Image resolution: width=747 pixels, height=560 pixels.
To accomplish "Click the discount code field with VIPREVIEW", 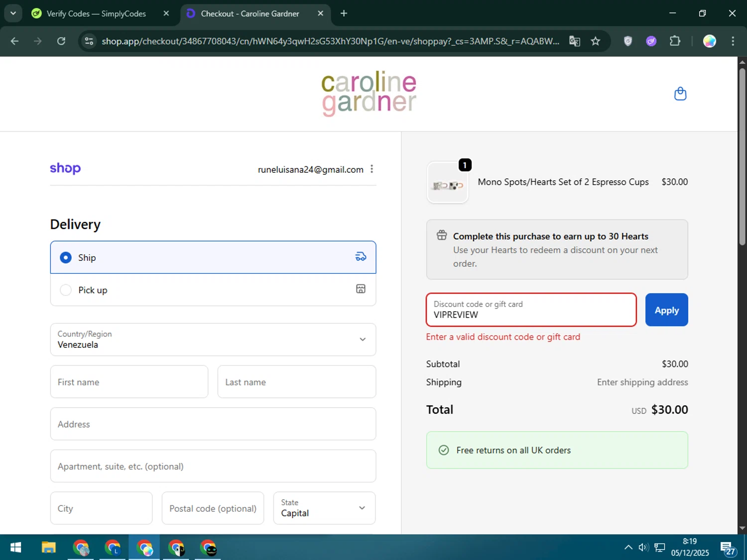I will [x=531, y=310].
